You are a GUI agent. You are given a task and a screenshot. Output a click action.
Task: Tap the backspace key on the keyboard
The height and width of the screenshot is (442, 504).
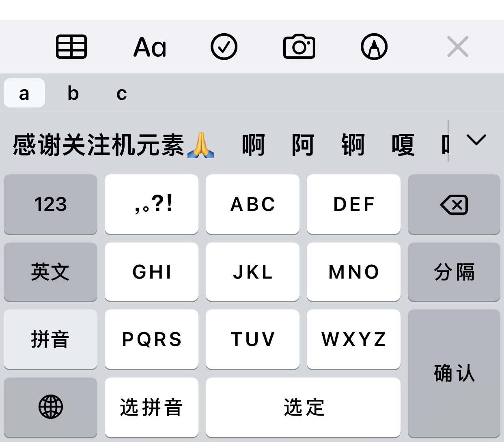coord(454,204)
